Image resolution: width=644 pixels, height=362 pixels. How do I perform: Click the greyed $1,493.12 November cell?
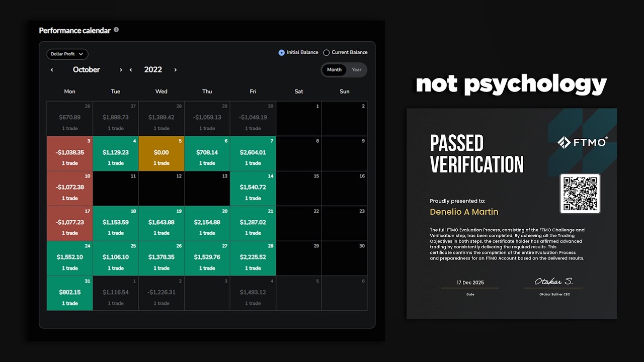tap(253, 293)
